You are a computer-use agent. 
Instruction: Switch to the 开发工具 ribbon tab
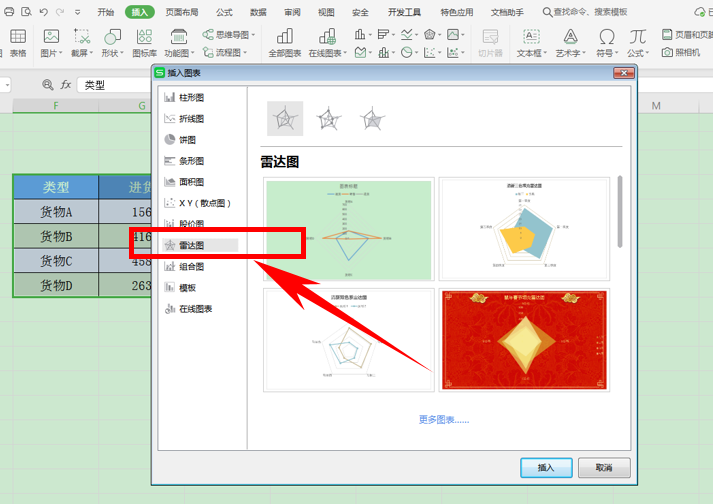404,12
